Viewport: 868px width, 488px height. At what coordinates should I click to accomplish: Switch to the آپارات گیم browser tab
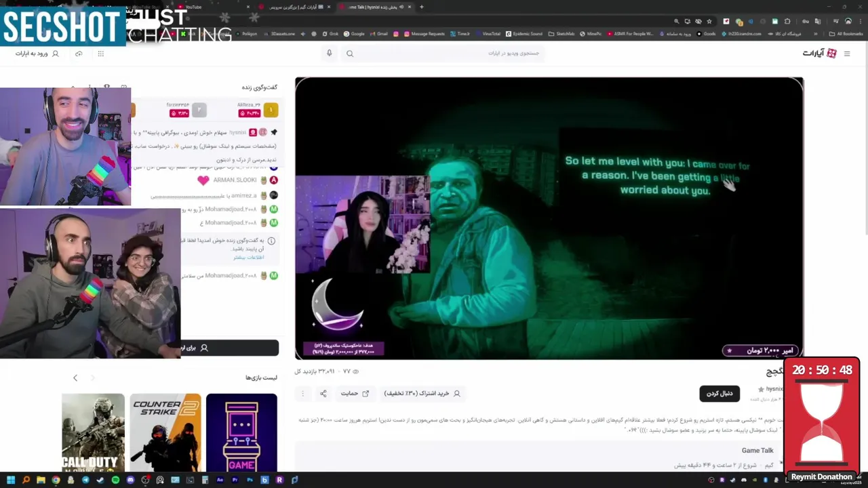pyautogui.click(x=296, y=7)
